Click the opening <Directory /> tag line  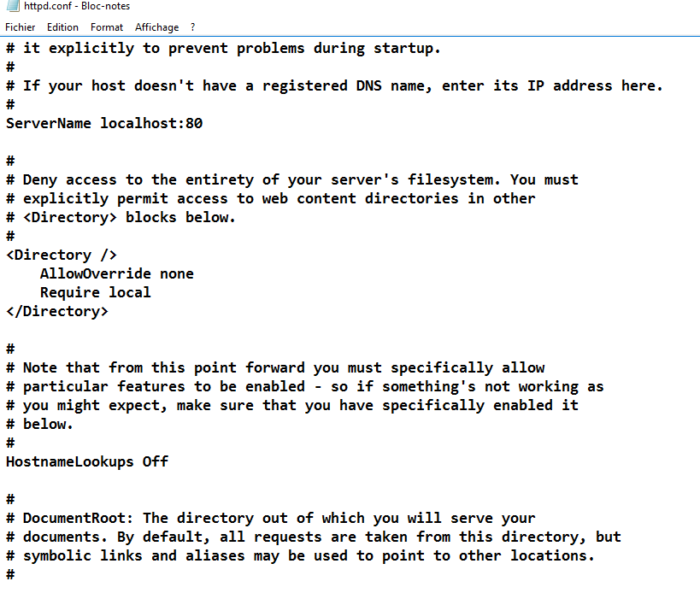coord(62,255)
